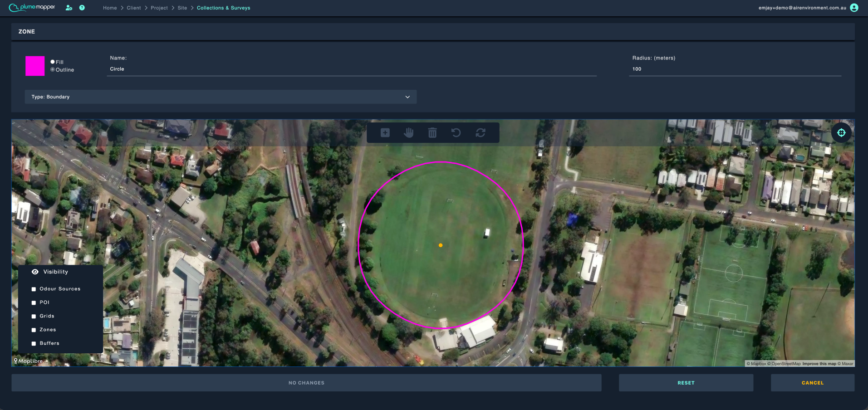This screenshot has width=868, height=410.
Task: Select the add shape plus tool
Action: (385, 132)
